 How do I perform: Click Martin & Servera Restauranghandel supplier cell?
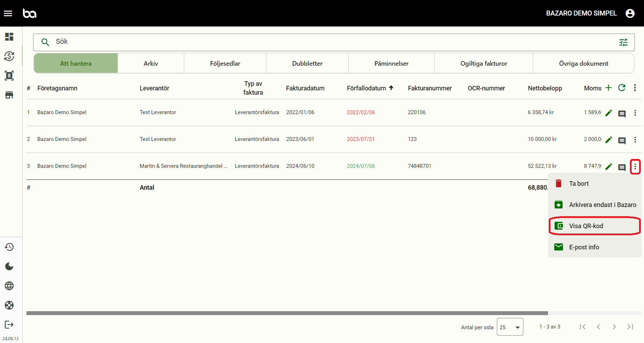183,166
